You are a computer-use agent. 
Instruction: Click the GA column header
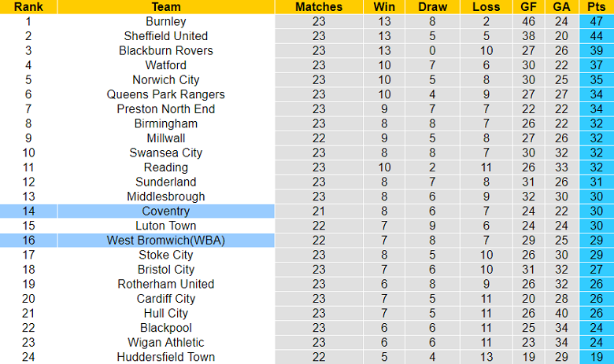pyautogui.click(x=561, y=6)
